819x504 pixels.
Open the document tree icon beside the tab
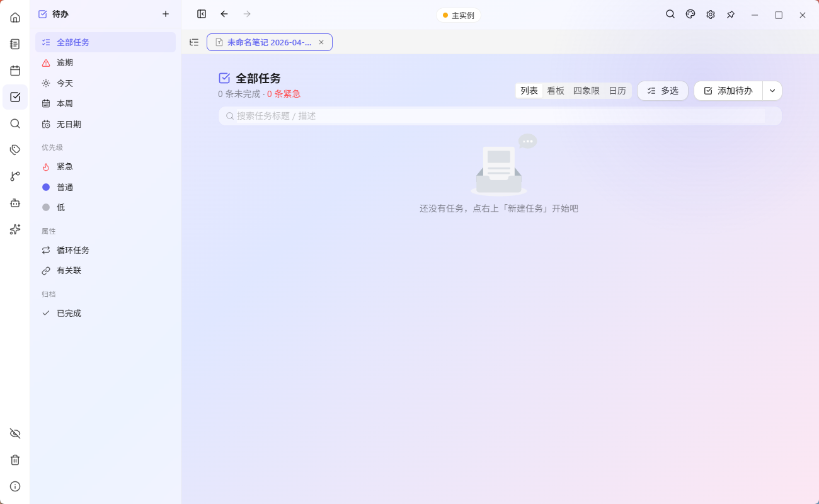[x=194, y=42]
